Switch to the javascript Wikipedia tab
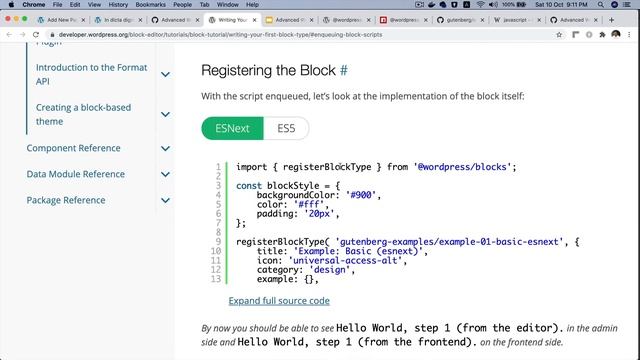Image resolution: width=640 pixels, height=360 pixels. 518,20
